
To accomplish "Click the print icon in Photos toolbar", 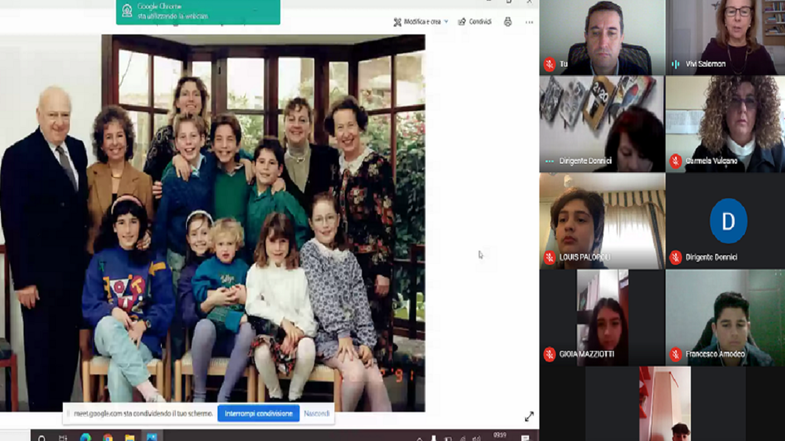I will pos(508,22).
